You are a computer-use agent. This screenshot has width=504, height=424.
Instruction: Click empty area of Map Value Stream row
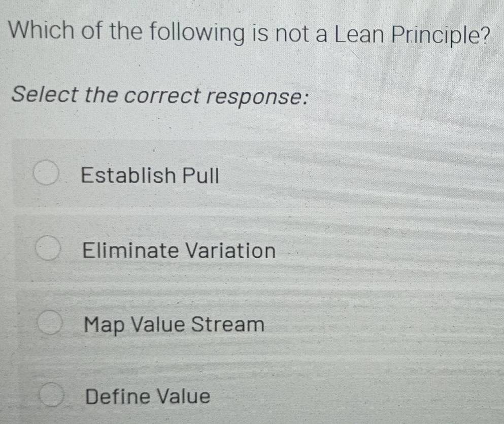[x=386, y=324]
